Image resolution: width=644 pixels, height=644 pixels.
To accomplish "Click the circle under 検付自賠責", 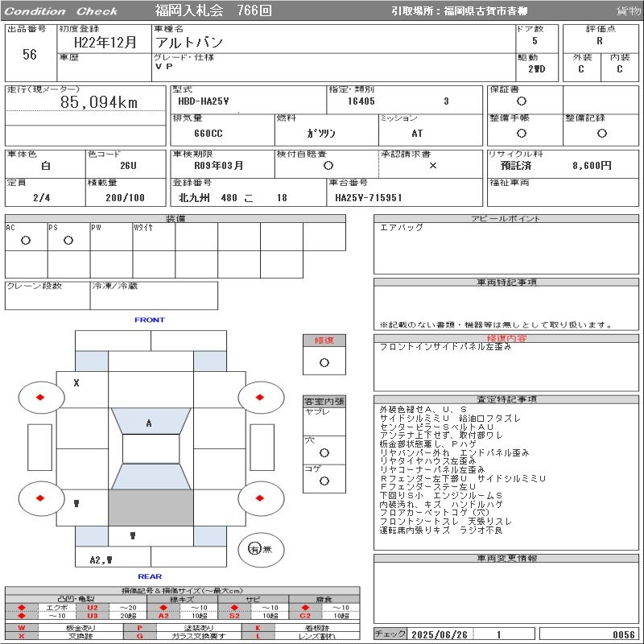I will click(x=328, y=166).
